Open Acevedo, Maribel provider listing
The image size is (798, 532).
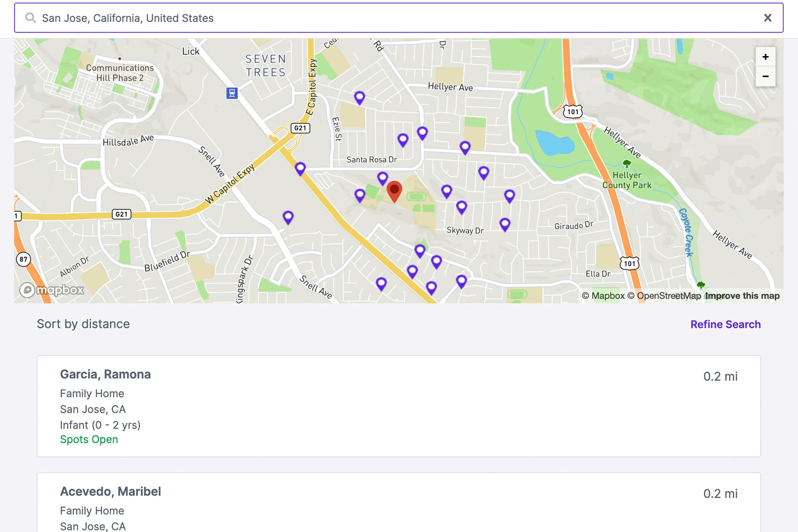tap(111, 491)
